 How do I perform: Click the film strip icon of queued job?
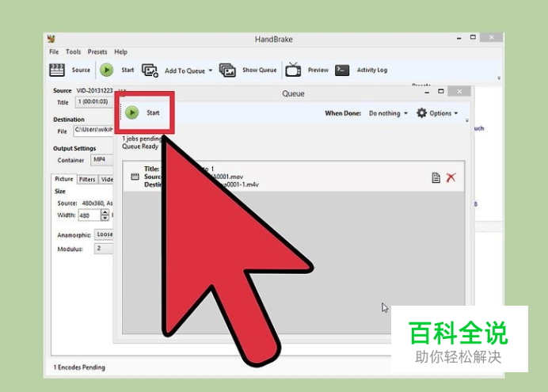point(135,177)
